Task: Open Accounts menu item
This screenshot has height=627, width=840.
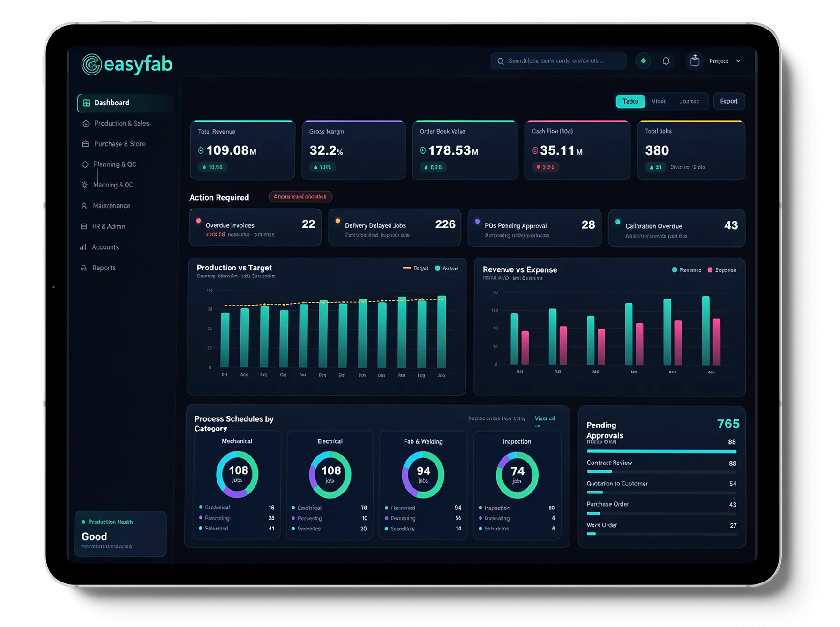Action: coord(105,247)
